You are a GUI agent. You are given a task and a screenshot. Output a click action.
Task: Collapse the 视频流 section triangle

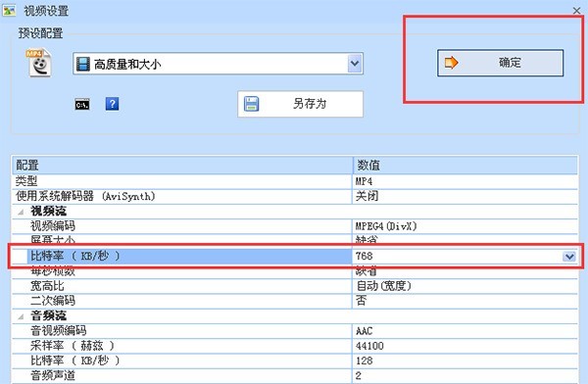coord(21,212)
